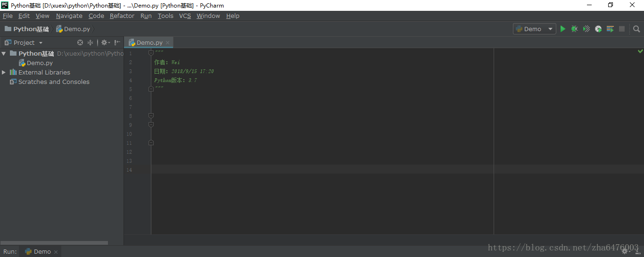Open the VCS menu
Viewport: 644px width, 257px height.
pyautogui.click(x=185, y=16)
